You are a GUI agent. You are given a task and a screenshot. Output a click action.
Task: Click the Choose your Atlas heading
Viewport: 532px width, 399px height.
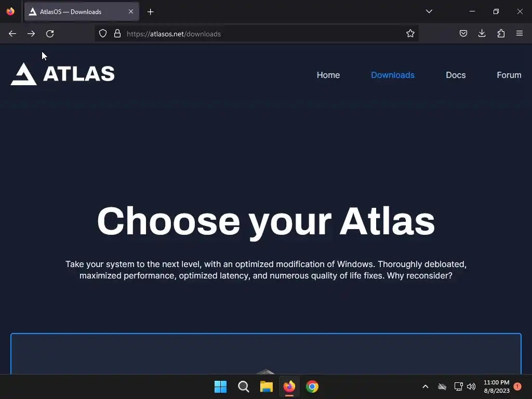pos(266,222)
